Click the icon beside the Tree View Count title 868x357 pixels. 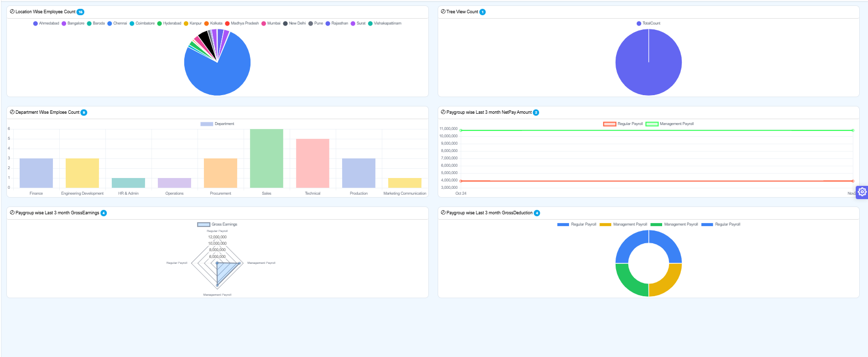click(x=443, y=12)
